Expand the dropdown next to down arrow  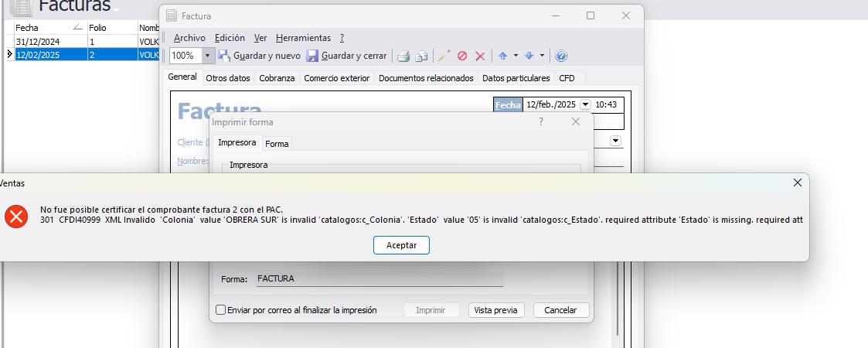coord(542,56)
